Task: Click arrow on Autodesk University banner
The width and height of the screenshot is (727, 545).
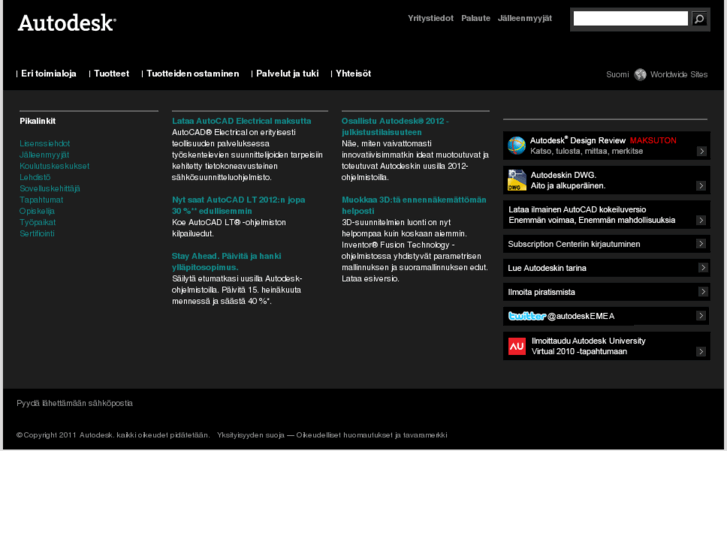Action: coord(701,352)
